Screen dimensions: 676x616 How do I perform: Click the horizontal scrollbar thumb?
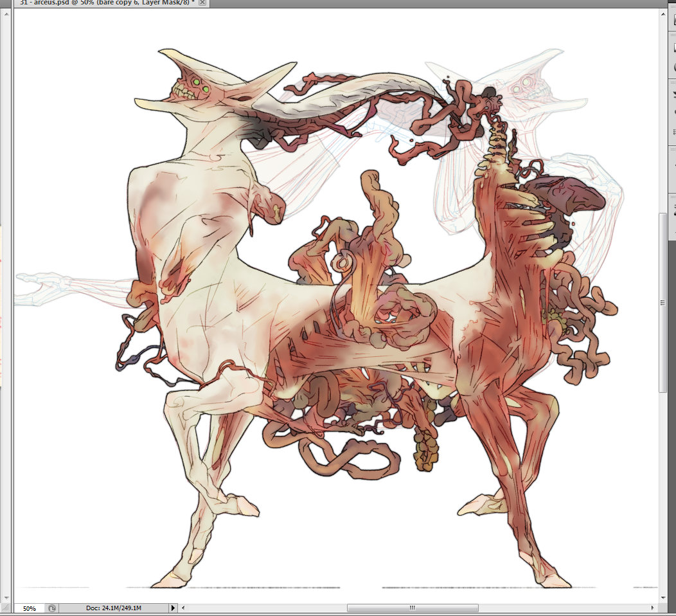[x=413, y=608]
